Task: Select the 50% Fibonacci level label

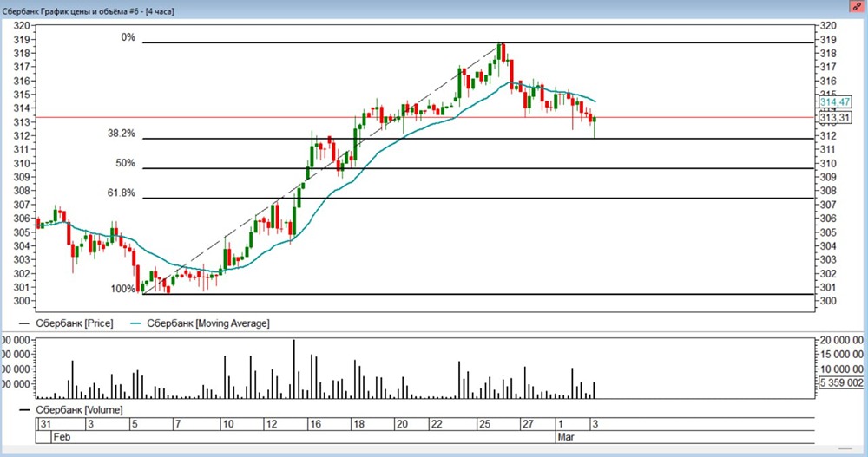Action: point(125,163)
